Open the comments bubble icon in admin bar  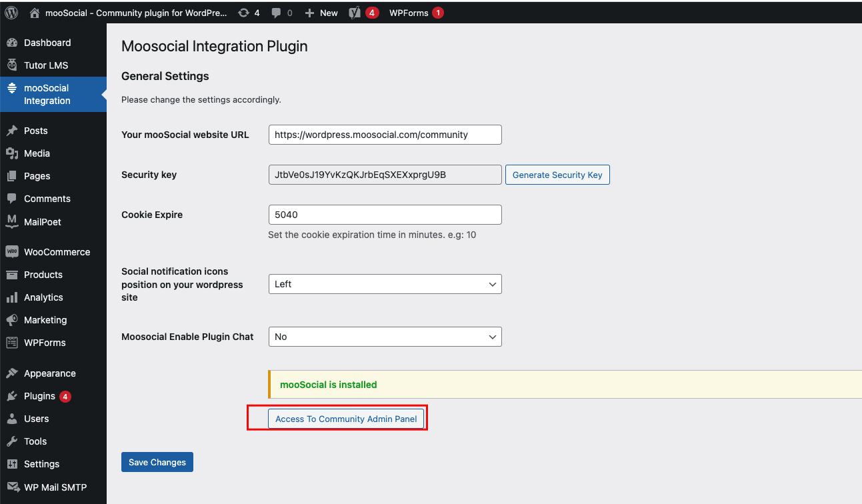(277, 13)
